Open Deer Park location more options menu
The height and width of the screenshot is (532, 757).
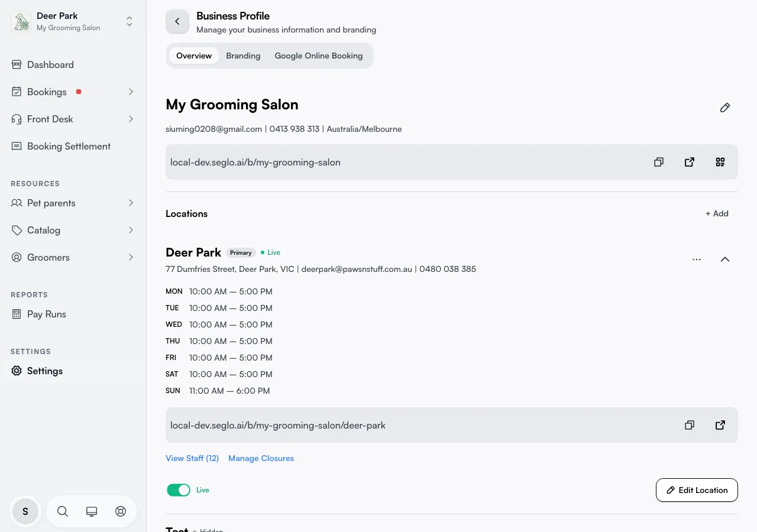pos(697,259)
